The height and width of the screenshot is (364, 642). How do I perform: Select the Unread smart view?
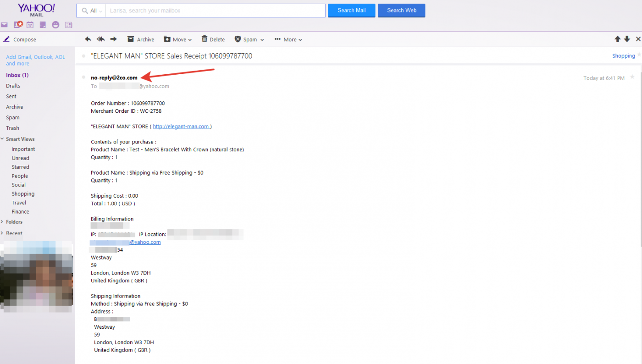[21, 158]
